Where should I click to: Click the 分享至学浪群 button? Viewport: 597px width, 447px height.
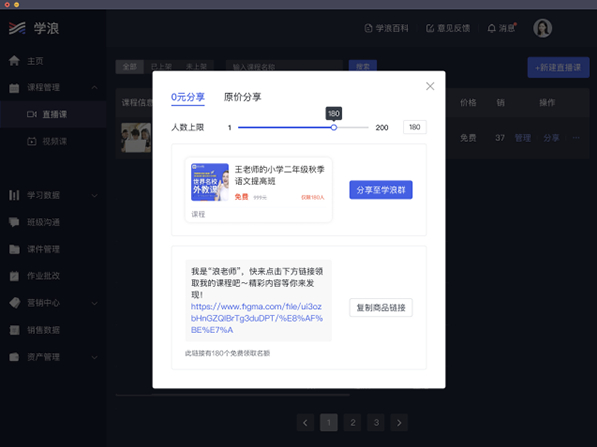coord(381,190)
